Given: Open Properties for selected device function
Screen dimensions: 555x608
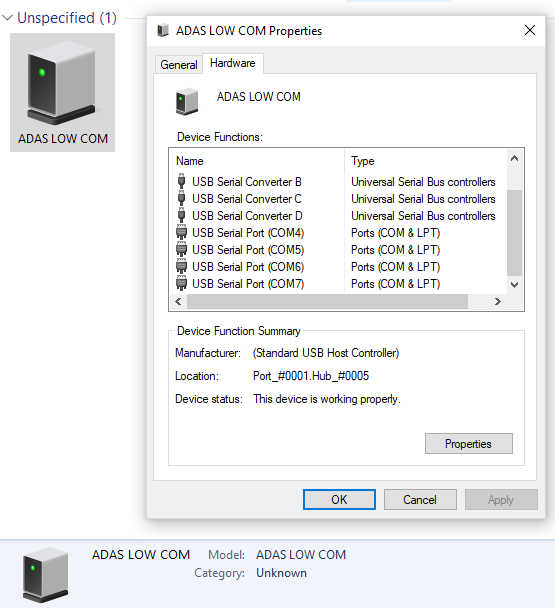Looking at the screenshot, I should (x=469, y=444).
